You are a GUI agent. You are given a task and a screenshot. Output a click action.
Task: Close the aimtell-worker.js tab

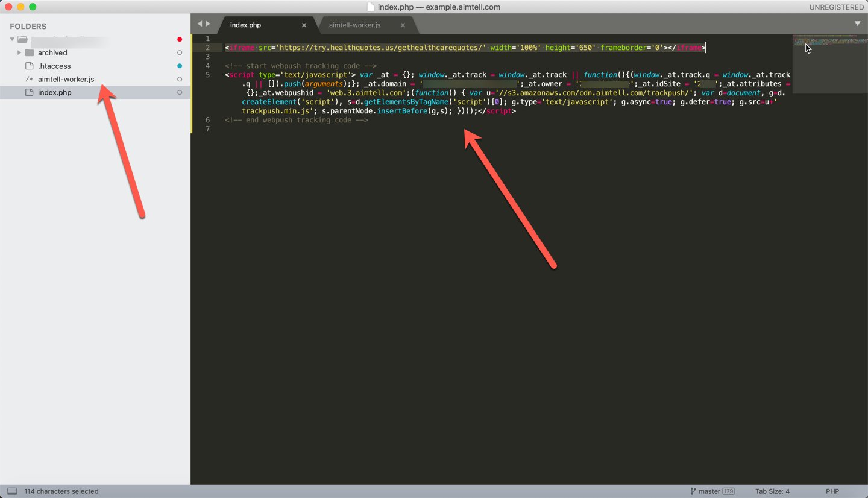403,25
